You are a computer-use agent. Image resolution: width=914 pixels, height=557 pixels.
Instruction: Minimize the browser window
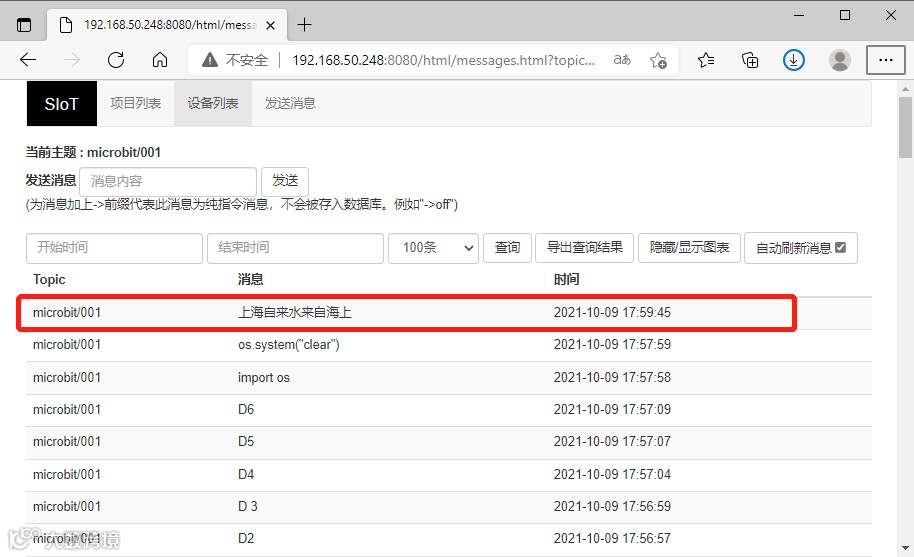click(799, 16)
